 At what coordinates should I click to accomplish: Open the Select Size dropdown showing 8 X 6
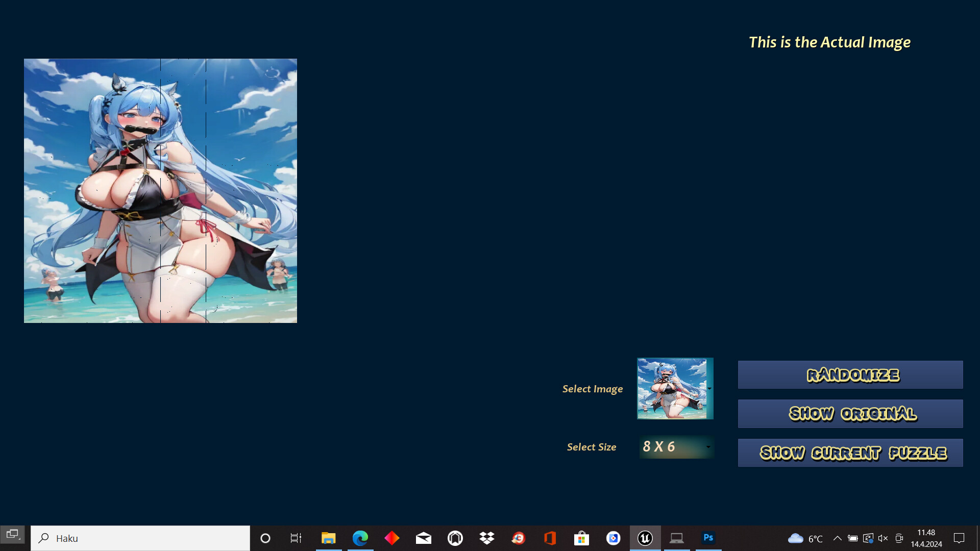(676, 446)
